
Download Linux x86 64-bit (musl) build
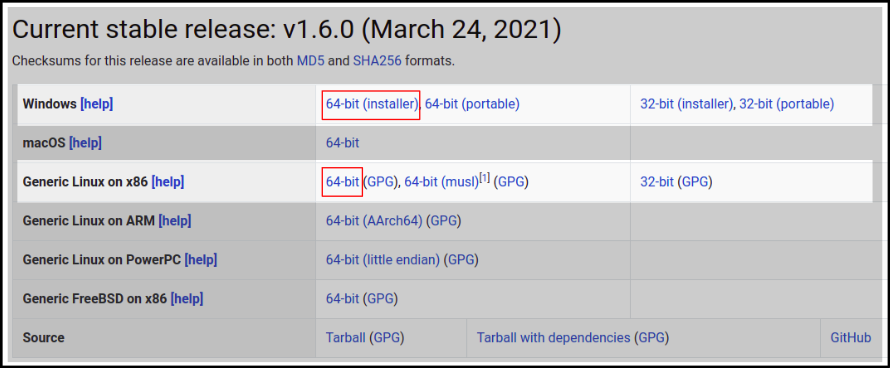point(442,182)
